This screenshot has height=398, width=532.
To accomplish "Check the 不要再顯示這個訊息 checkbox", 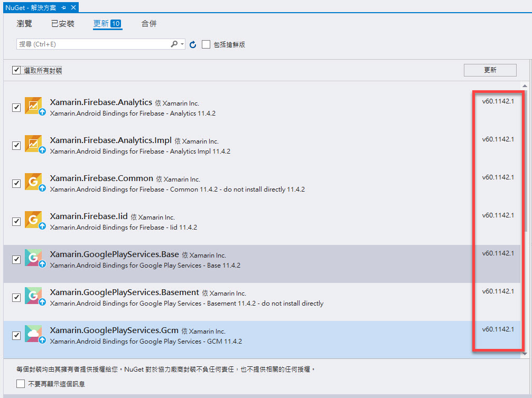I will point(21,384).
